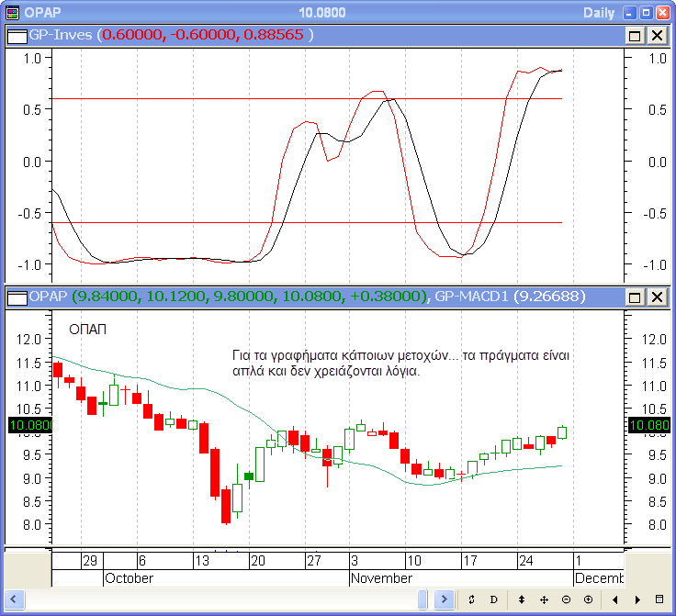Screen dimensions: 676x616
Task: Open the OPAP window system menu icon
Action: (12, 13)
